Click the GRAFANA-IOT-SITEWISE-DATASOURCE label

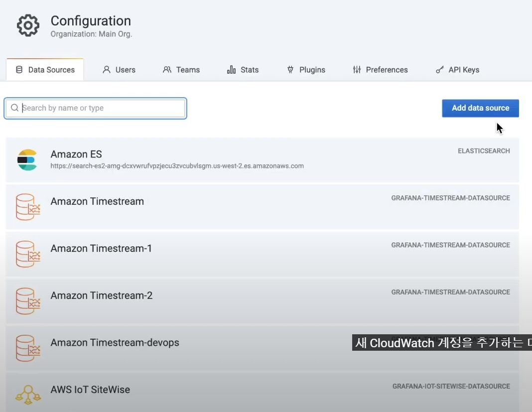click(x=451, y=387)
